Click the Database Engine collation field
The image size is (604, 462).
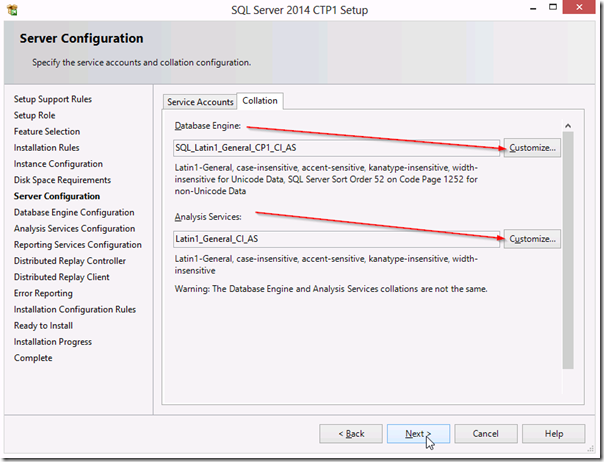click(336, 148)
